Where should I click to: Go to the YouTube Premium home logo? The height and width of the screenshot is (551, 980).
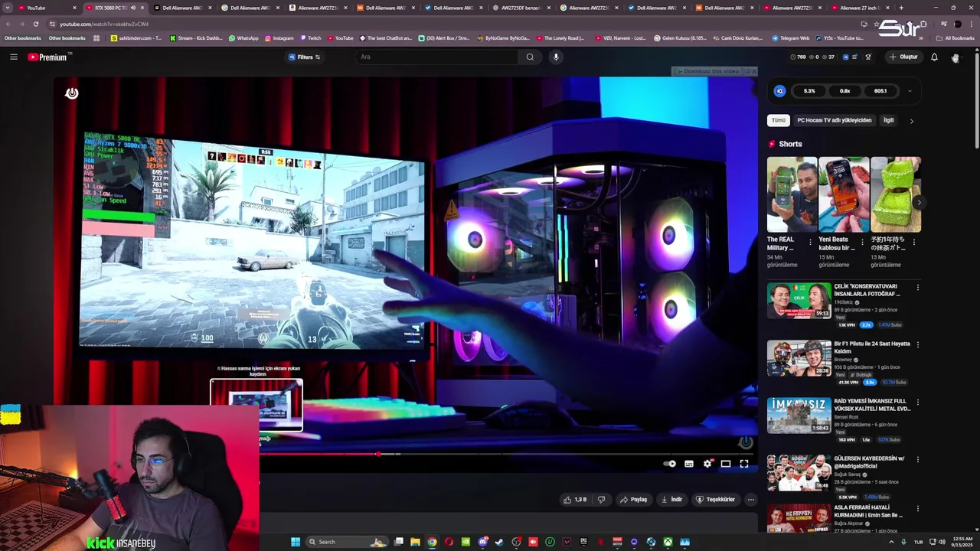[49, 57]
